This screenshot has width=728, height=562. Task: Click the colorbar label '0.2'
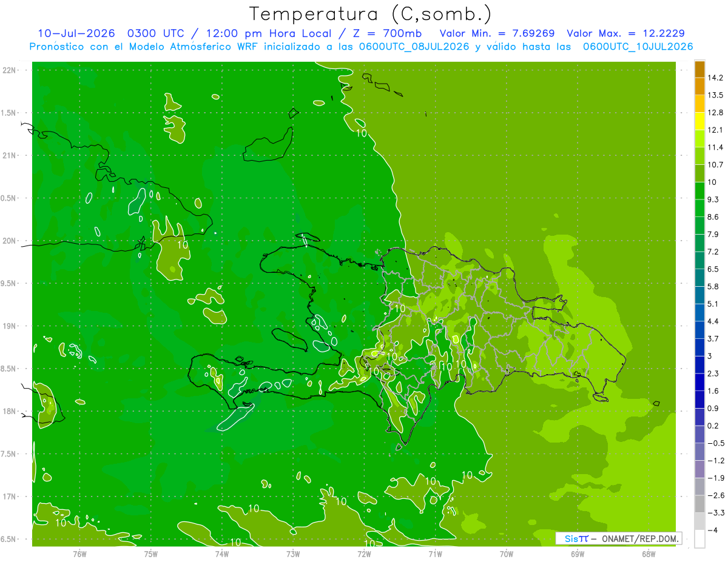(714, 426)
